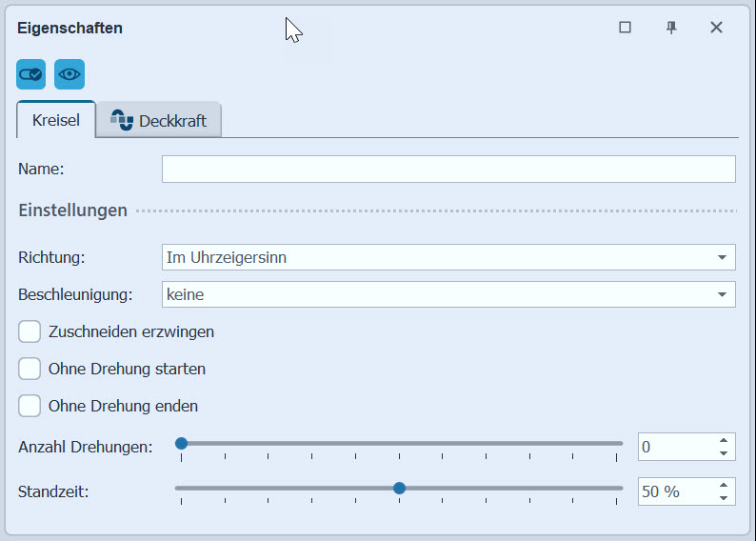Switch to the Kreisel tab
756x541 pixels.
coord(56,121)
